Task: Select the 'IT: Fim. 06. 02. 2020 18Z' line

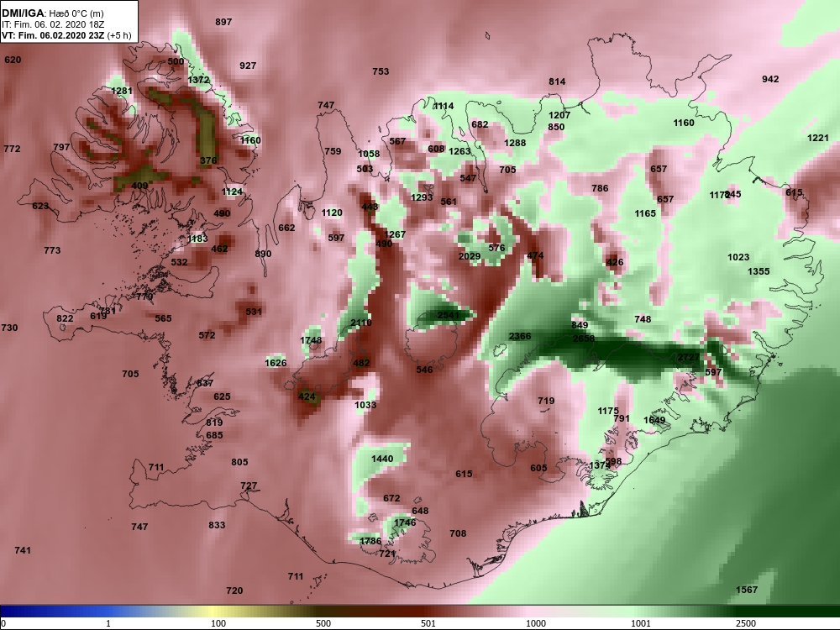Action: [53, 24]
